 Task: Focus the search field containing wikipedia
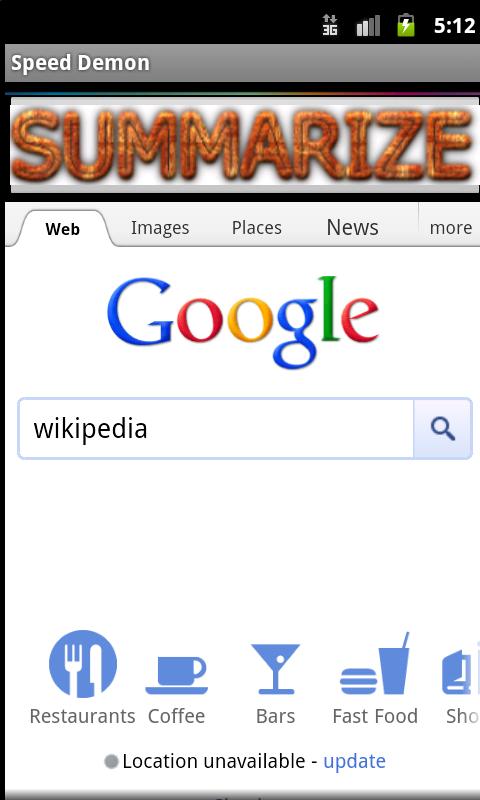click(216, 429)
